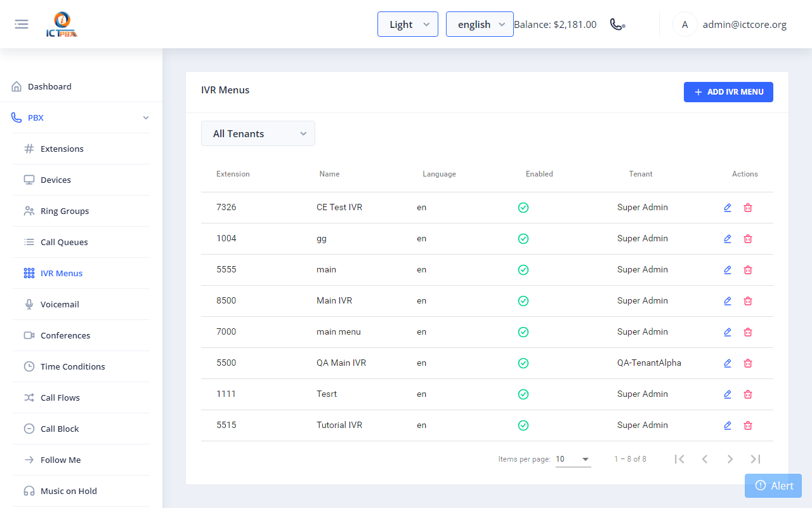812x508 pixels.
Task: Delete the Tutorial IVR menu
Action: pyautogui.click(x=748, y=425)
